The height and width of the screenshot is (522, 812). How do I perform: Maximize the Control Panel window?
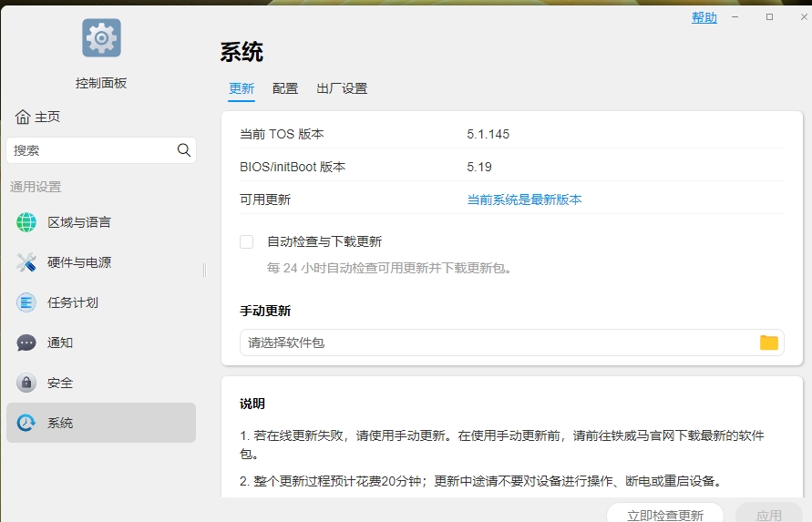click(769, 17)
